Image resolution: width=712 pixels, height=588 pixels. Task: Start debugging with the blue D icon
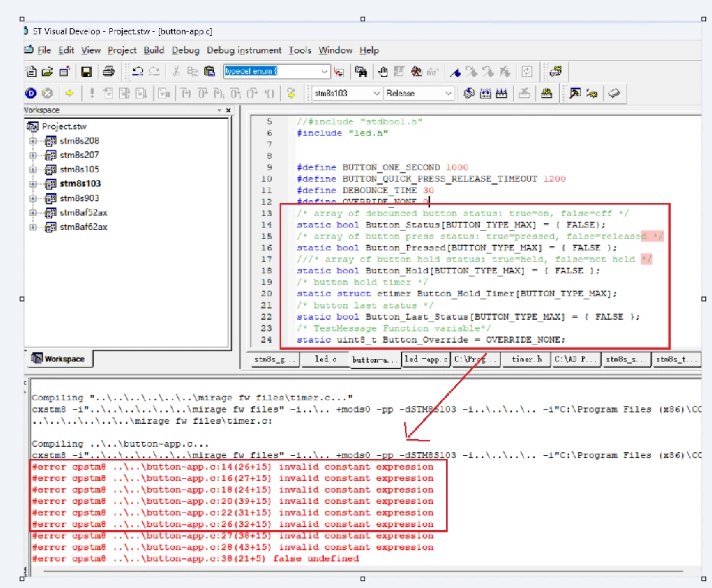(x=31, y=93)
